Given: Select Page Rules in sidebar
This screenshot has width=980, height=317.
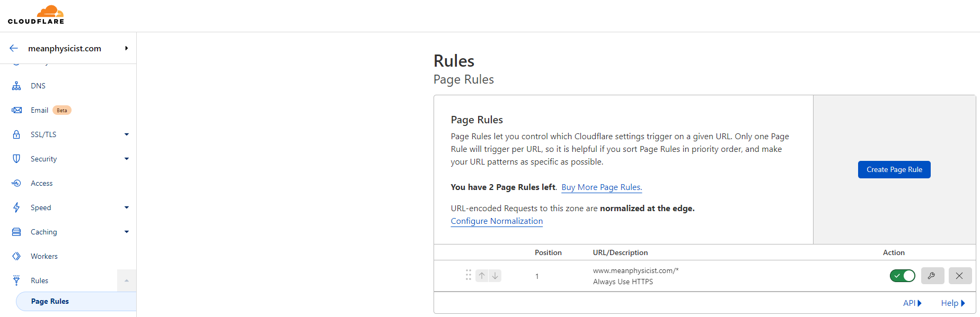Looking at the screenshot, I should tap(50, 301).
